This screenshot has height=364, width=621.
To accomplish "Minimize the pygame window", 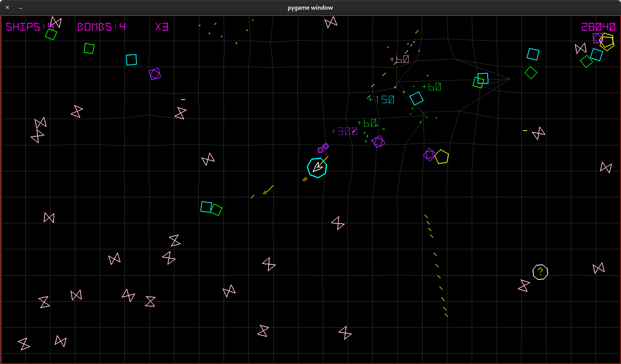I will [21, 8].
